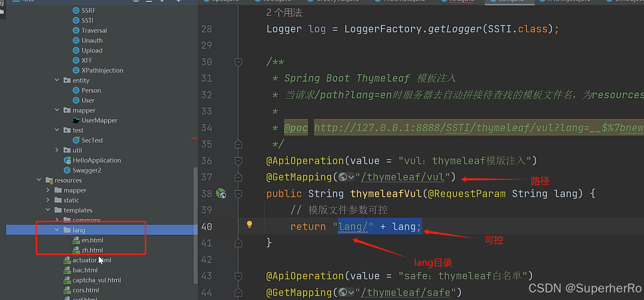Open the @poc URL link at line 34
The image size is (644, 300).
click(478, 128)
